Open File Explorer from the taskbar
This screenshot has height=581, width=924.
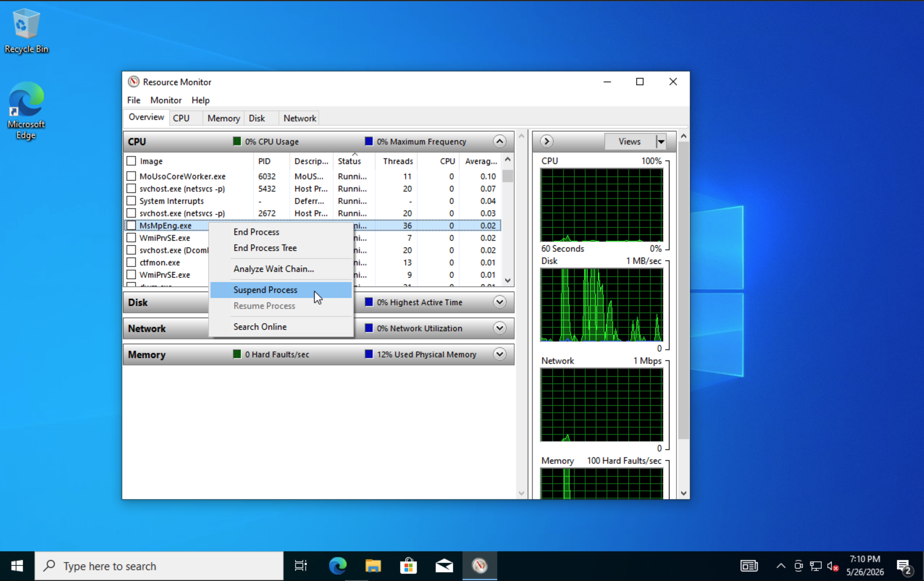(373, 566)
